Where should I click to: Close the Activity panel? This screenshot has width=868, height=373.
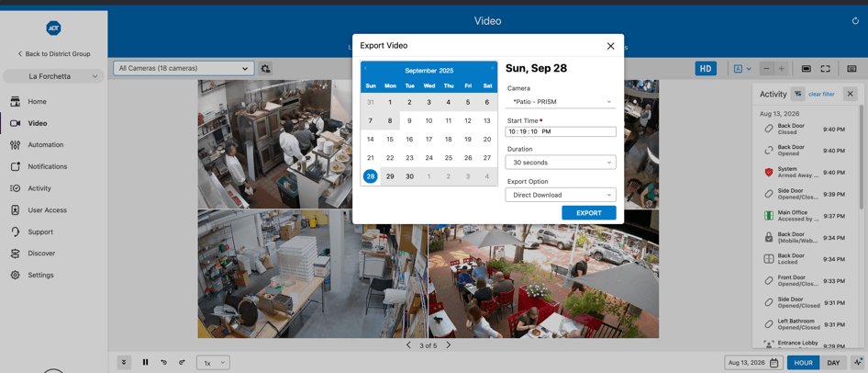point(851,94)
